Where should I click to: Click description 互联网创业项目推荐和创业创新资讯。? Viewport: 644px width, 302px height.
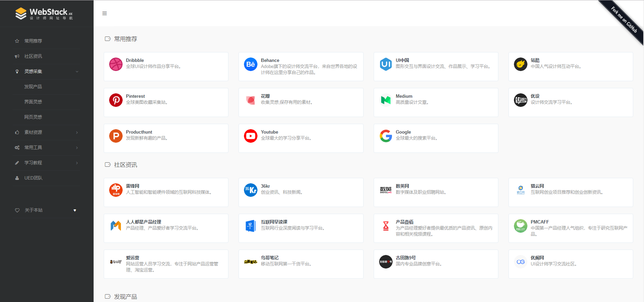pyautogui.click(x=567, y=192)
